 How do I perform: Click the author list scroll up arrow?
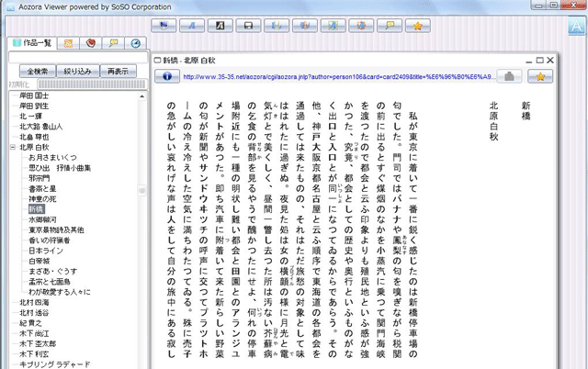142,96
